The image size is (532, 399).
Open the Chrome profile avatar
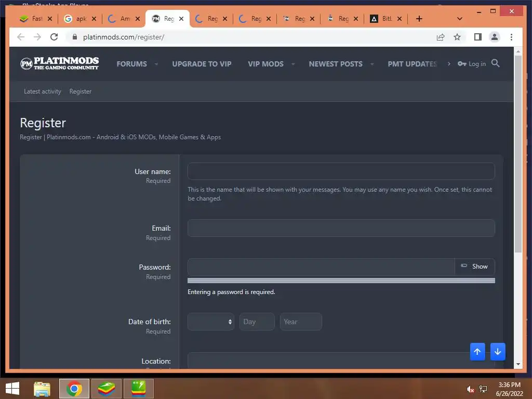[495, 37]
